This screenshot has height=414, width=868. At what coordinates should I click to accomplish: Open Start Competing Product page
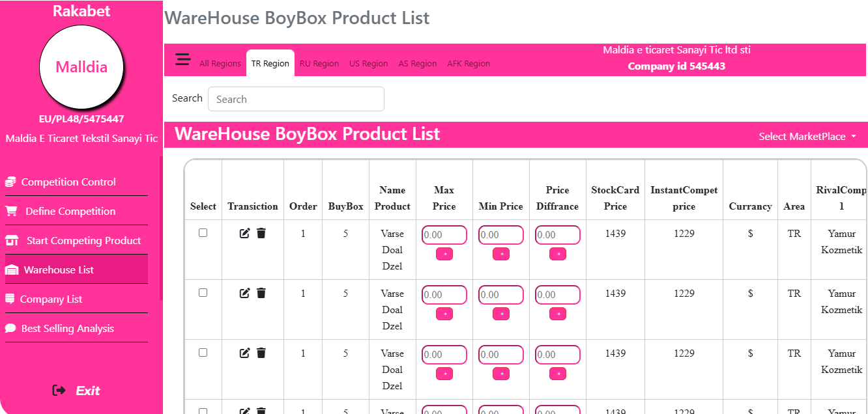[83, 241]
